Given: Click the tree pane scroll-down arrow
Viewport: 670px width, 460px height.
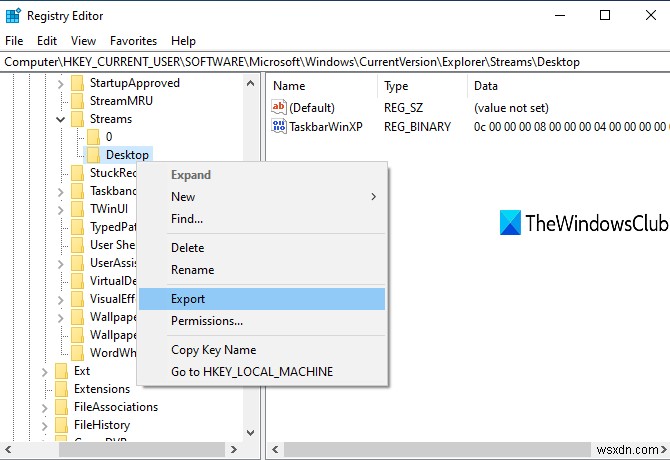Looking at the screenshot, I should [251, 433].
